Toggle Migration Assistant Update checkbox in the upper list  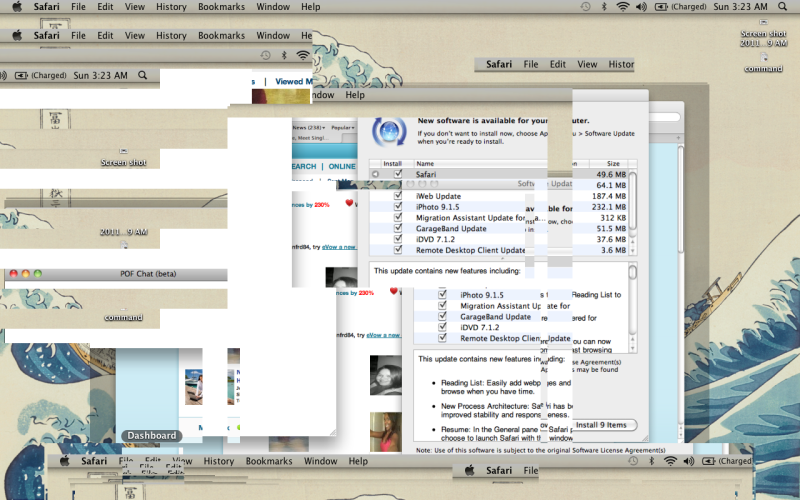point(398,217)
